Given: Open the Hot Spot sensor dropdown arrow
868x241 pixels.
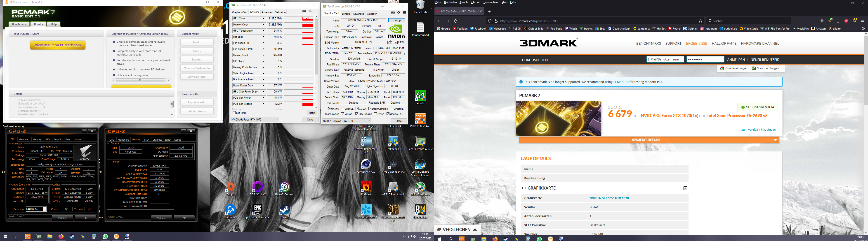Looking at the screenshot, I should pyautogui.click(x=263, y=37).
